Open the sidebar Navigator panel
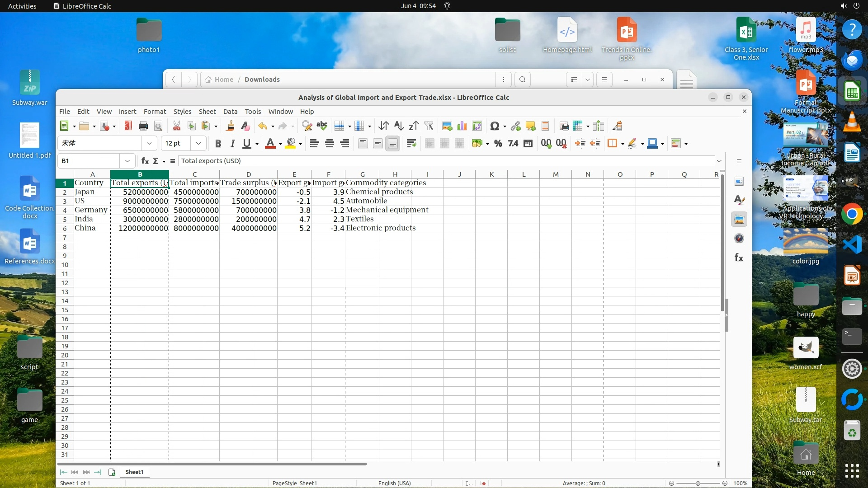The width and height of the screenshot is (868, 488). tap(739, 238)
